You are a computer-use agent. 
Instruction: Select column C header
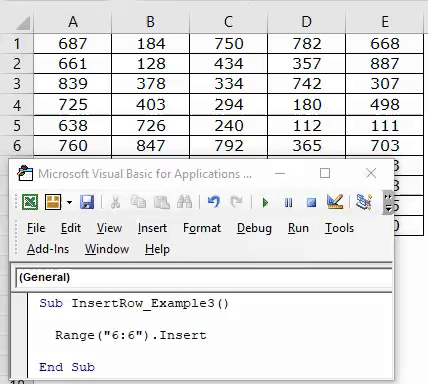tap(229, 22)
